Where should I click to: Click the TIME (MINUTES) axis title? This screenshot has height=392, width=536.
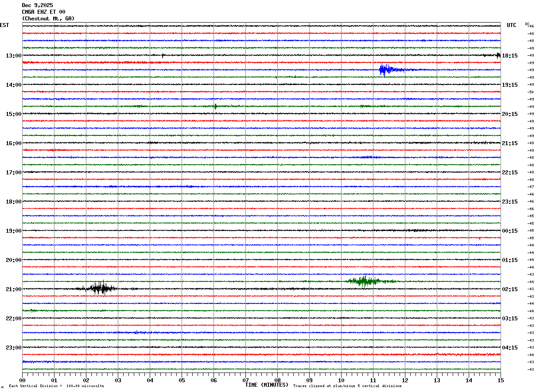click(267, 385)
